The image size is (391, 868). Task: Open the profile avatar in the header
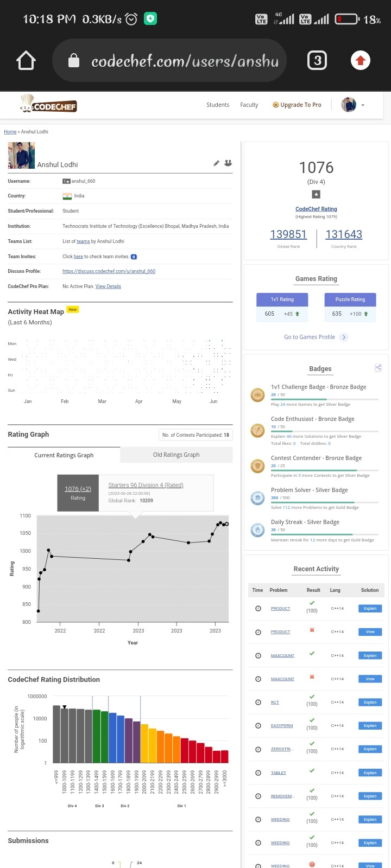[x=349, y=105]
